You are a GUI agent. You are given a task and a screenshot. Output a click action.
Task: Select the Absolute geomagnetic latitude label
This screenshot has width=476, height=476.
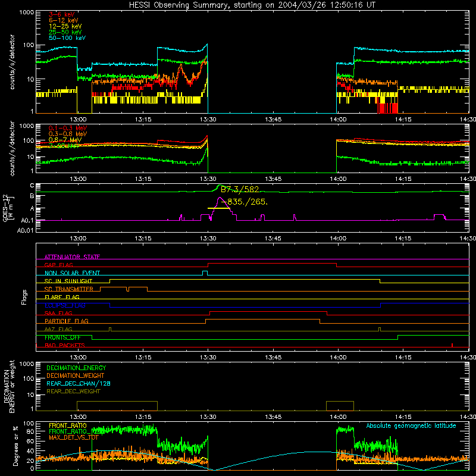point(411,426)
